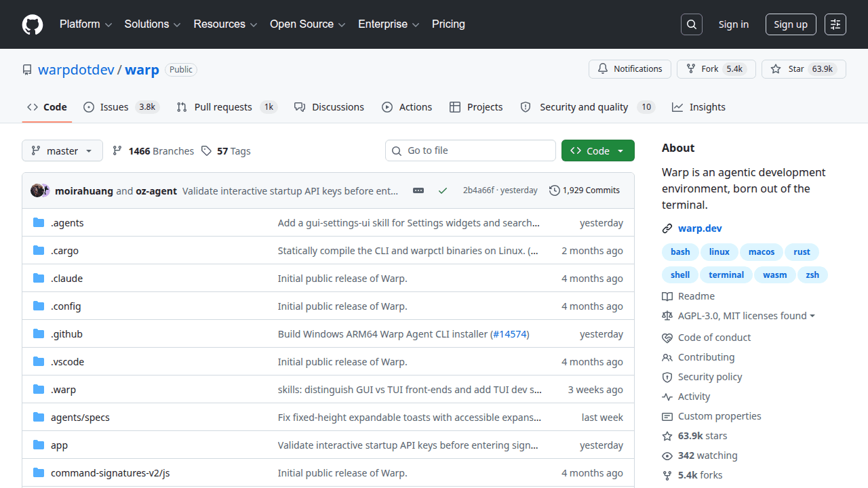Screen dimensions: 868x488
Task: Open the warp.dev website link
Action: [x=700, y=229]
